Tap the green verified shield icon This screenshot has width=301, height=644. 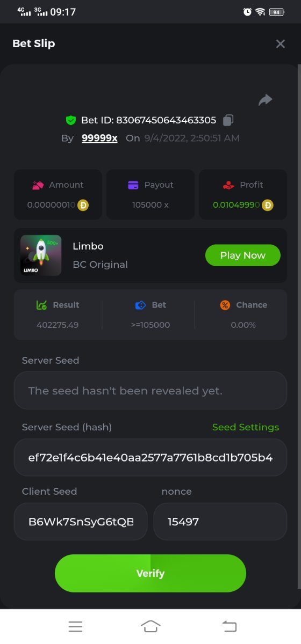click(x=71, y=120)
